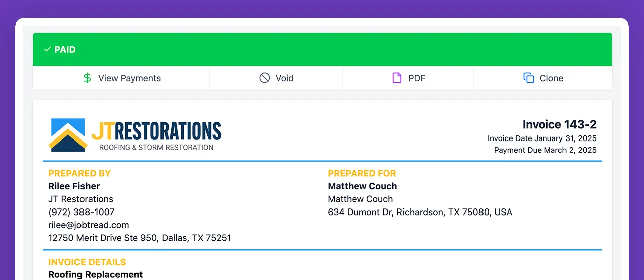Viewport: 644px width, 280px height.
Task: Click the JT Restorations house logo
Action: tap(68, 135)
